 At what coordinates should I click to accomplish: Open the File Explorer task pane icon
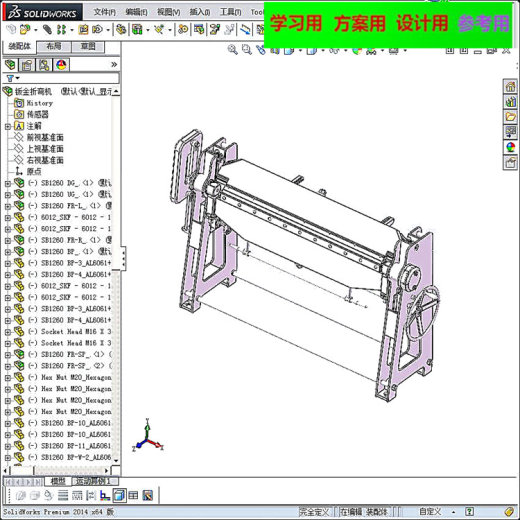[x=510, y=117]
